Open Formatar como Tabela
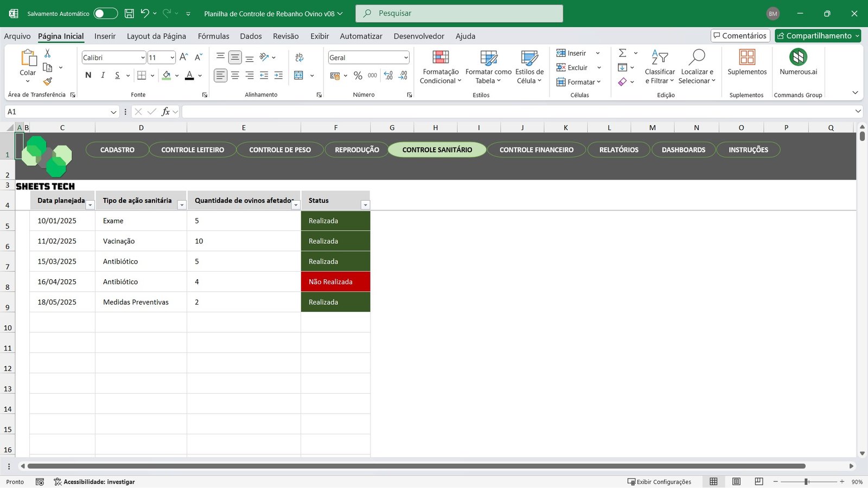The width and height of the screenshot is (868, 488). pyautogui.click(x=488, y=67)
